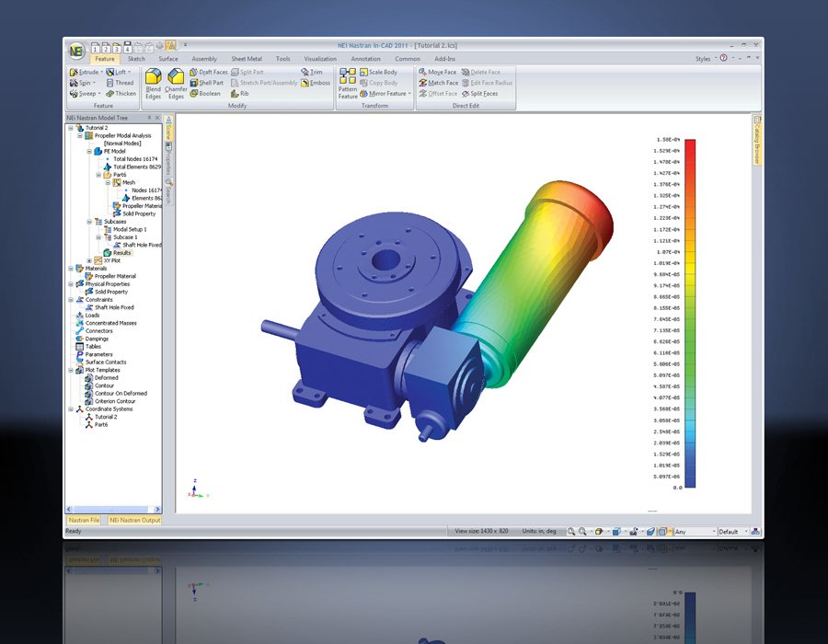Collapse the Tutorial 2 tree node
The image size is (828, 644).
(x=71, y=128)
